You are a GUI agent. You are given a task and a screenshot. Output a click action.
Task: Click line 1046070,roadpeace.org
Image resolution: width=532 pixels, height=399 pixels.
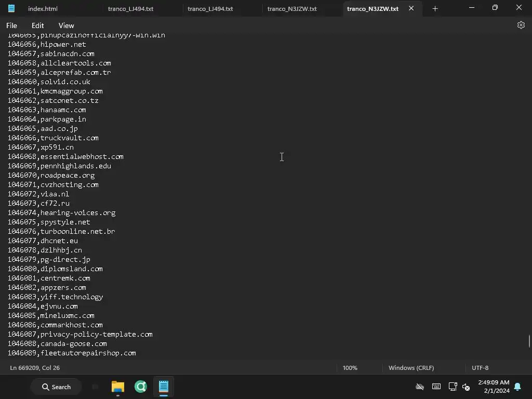coord(51,176)
